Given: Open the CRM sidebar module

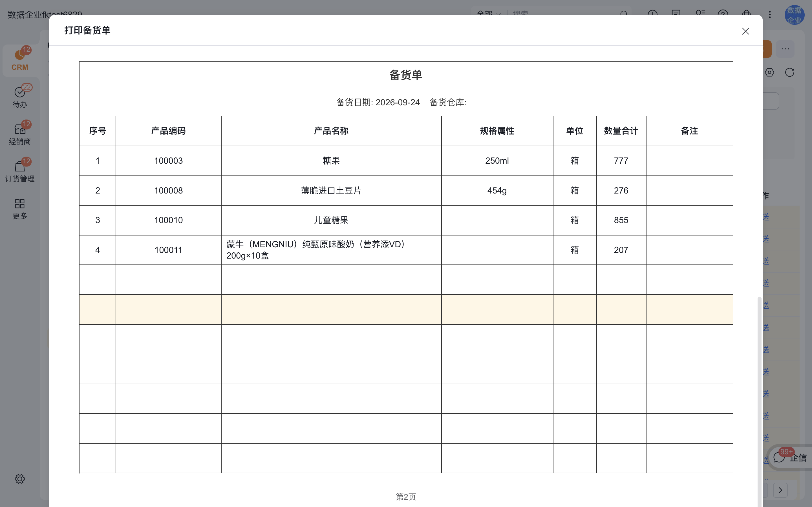Looking at the screenshot, I should pos(20,60).
